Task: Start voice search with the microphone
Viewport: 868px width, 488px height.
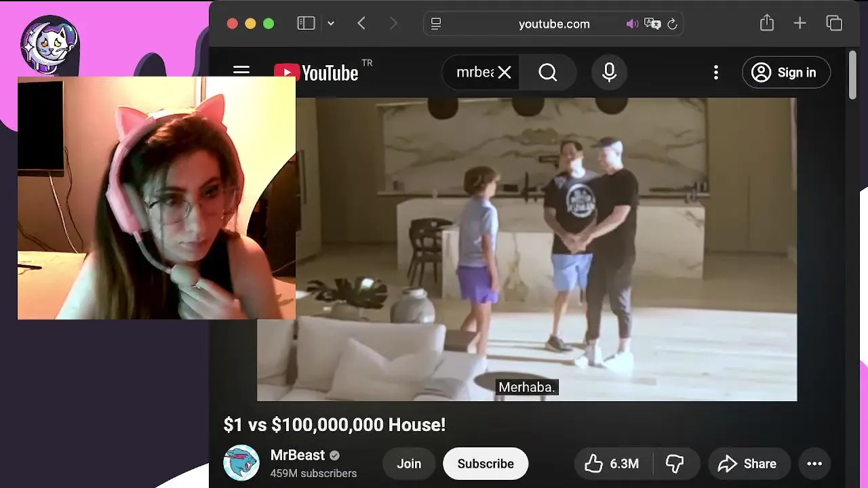Action: tap(610, 73)
